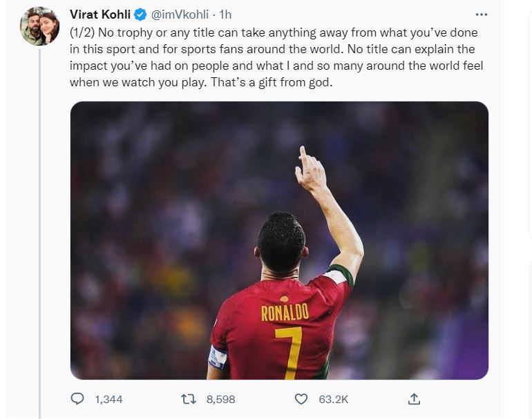This screenshot has height=419, width=532.
Task: View the 8,598 retweets count
Action: (x=220, y=400)
